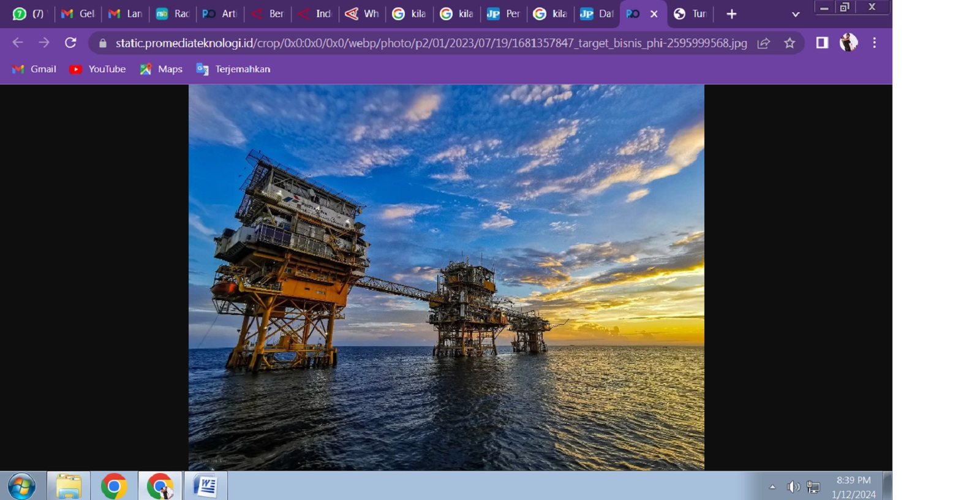Open the Maps bookmark
980x500 pixels.
click(x=161, y=69)
